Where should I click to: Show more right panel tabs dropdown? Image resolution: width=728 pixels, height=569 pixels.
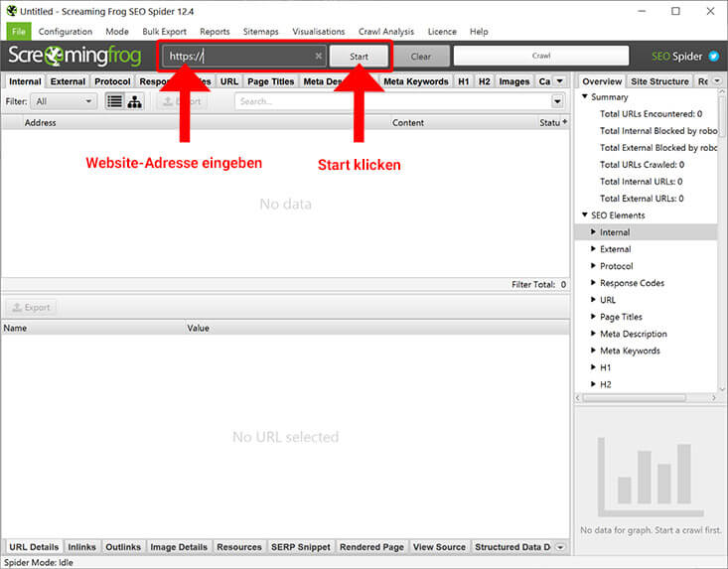pyautogui.click(x=717, y=81)
